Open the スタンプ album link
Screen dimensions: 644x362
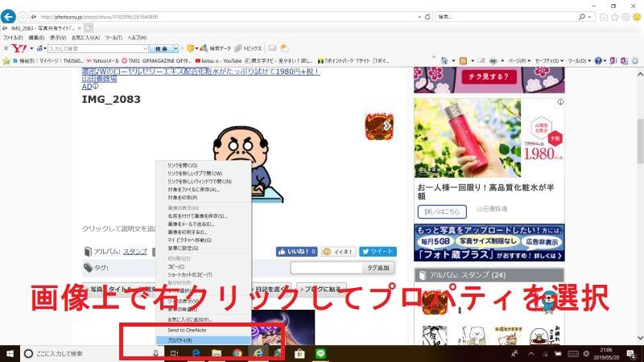point(134,251)
